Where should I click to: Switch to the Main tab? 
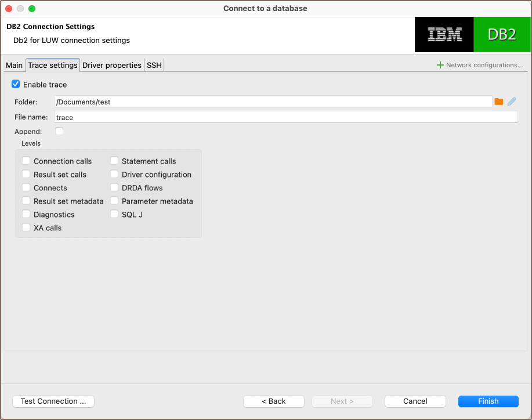[14, 66]
